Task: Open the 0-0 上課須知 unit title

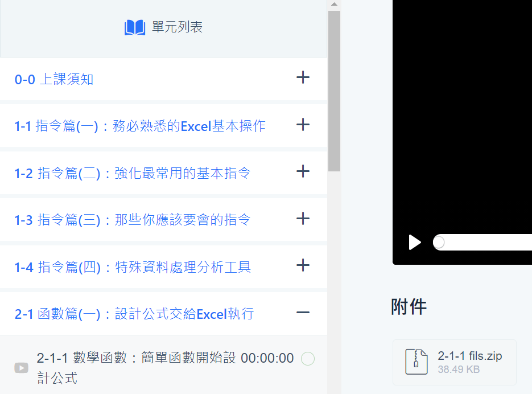Action: (54, 79)
